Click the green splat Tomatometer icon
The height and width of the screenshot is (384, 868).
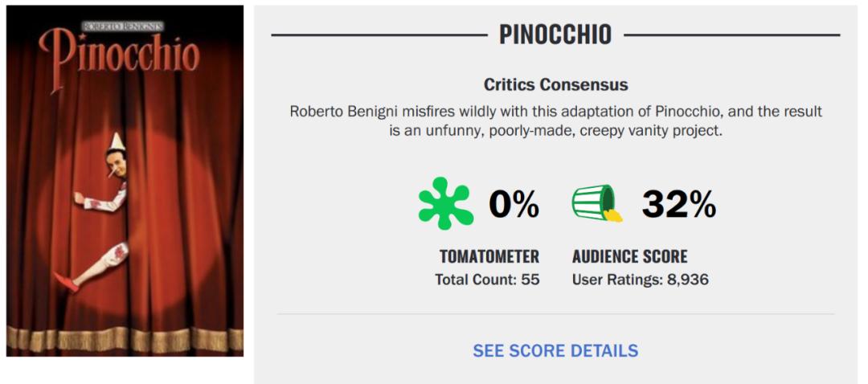[445, 204]
